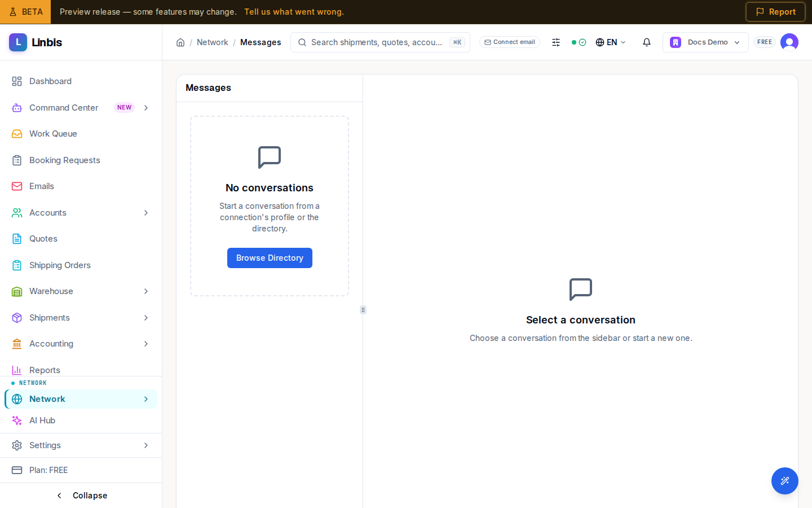The image size is (812, 508).
Task: Open the filter sliders icon in header
Action: point(556,42)
